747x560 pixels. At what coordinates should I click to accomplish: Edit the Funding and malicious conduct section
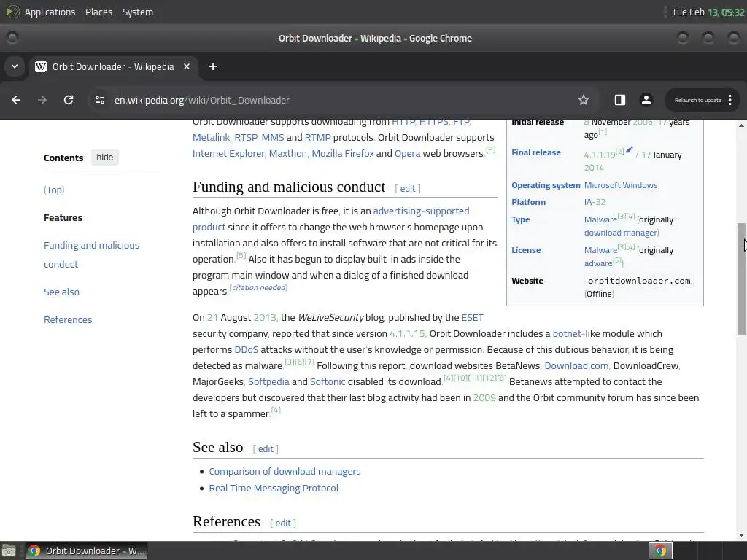[x=408, y=189]
